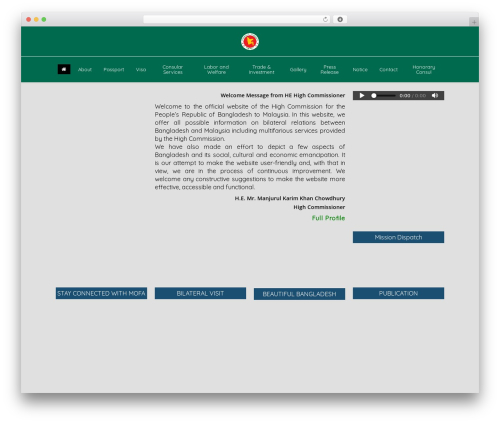Screen dimensions: 500x423
Task: Open the Gallery menu
Action: point(298,70)
